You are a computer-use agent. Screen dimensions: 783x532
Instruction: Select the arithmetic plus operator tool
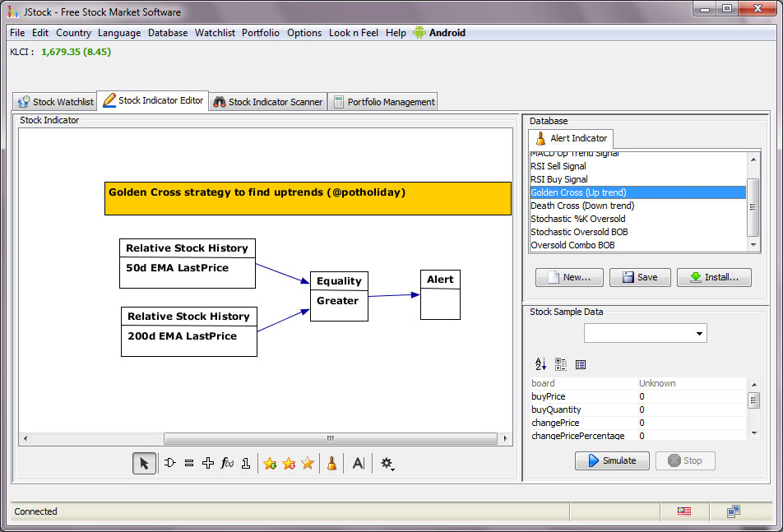pyautogui.click(x=208, y=463)
